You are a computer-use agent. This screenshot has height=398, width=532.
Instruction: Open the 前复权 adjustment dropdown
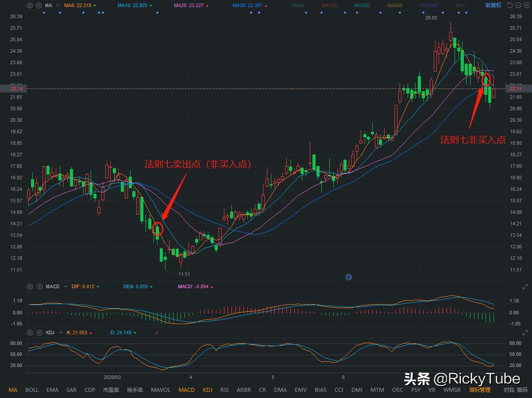493,5
